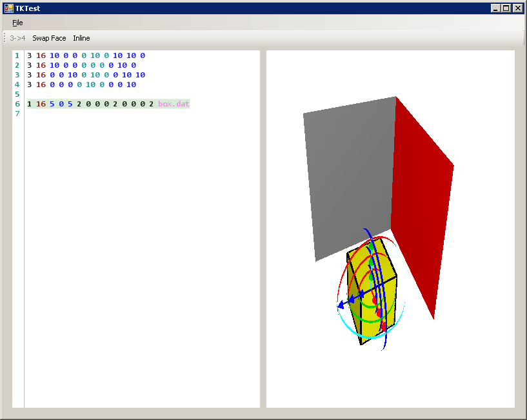Image resolution: width=527 pixels, height=420 pixels.
Task: Close the TKTest window
Action: [517, 8]
